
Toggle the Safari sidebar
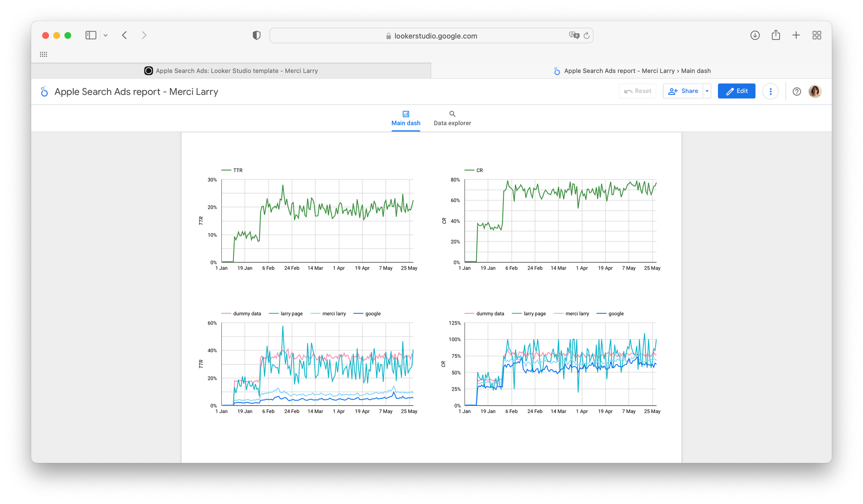[91, 35]
